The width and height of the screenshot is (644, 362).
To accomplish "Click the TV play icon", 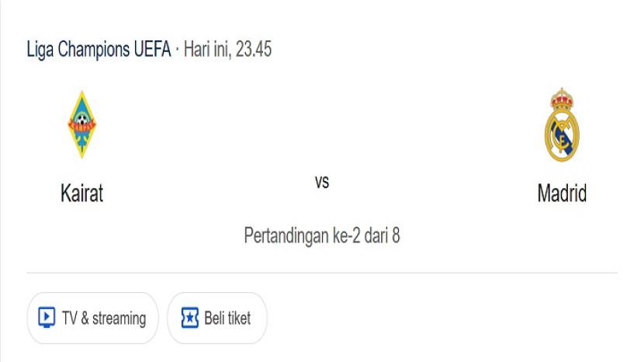I will 47,318.
